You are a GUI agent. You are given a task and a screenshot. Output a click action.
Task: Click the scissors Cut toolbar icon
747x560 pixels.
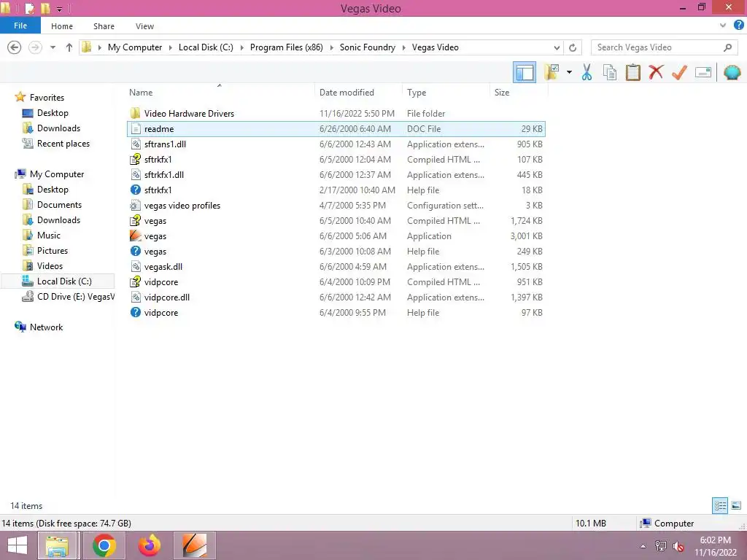tap(587, 72)
